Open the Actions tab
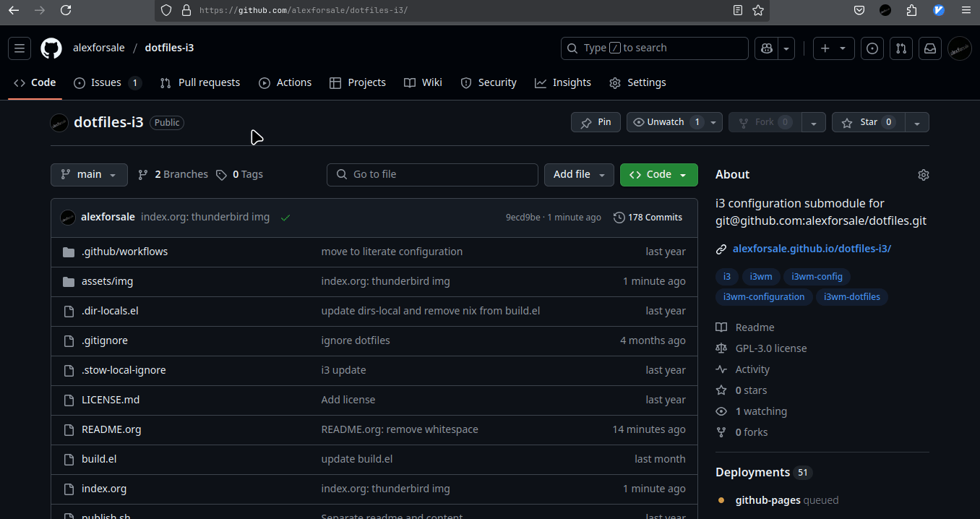Screen dimensions: 980x519 click(285, 82)
